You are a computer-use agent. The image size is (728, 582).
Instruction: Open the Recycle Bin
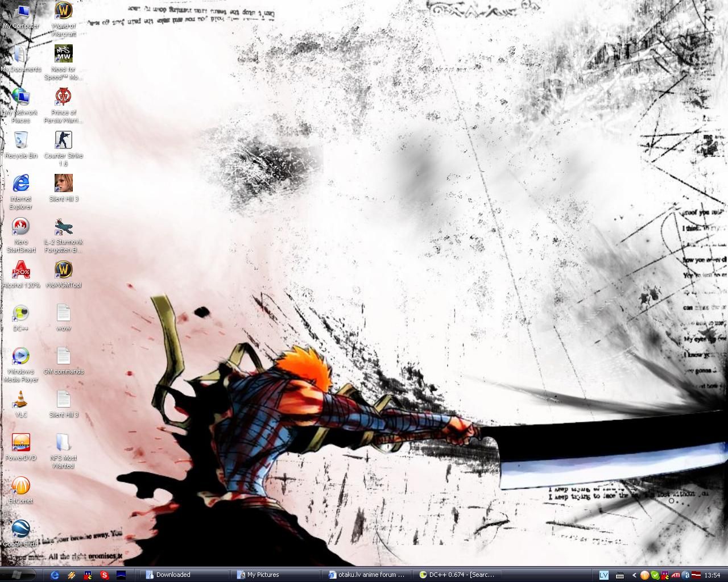pyautogui.click(x=21, y=145)
